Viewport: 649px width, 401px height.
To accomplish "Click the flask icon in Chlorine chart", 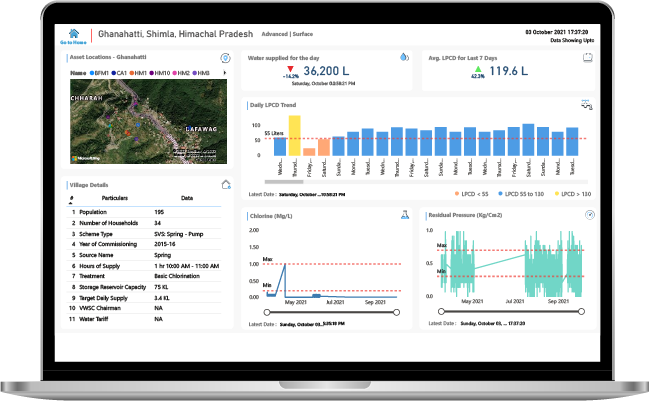I will (405, 214).
